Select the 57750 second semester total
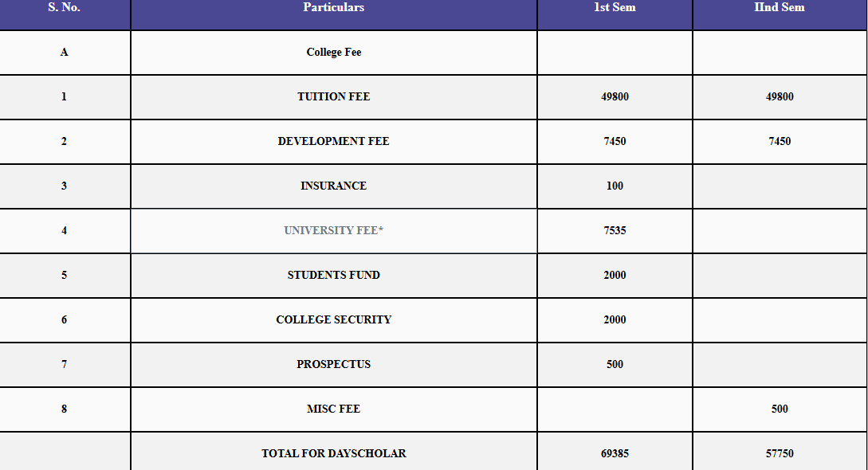Screen dimensions: 868x470 tap(780, 453)
